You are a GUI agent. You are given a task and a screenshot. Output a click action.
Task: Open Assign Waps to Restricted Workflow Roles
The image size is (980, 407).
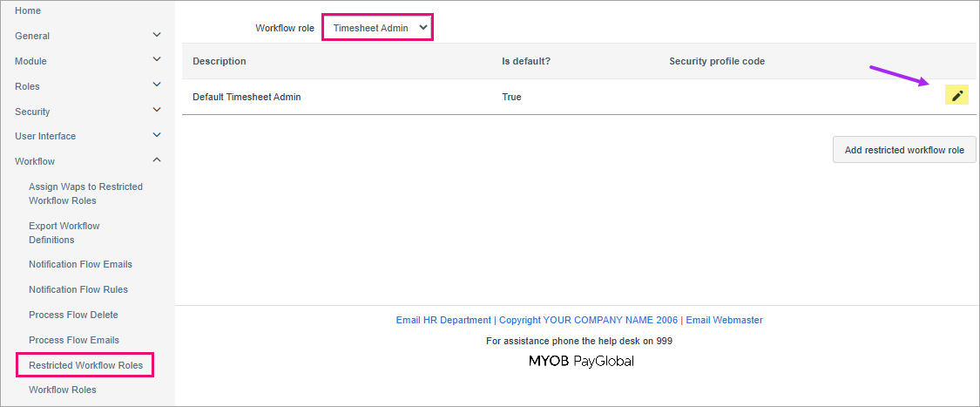[85, 193]
